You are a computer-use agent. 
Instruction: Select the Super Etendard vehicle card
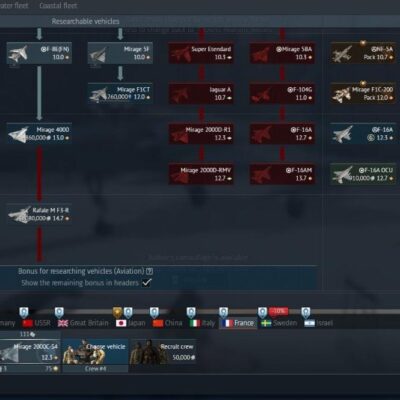click(201, 53)
